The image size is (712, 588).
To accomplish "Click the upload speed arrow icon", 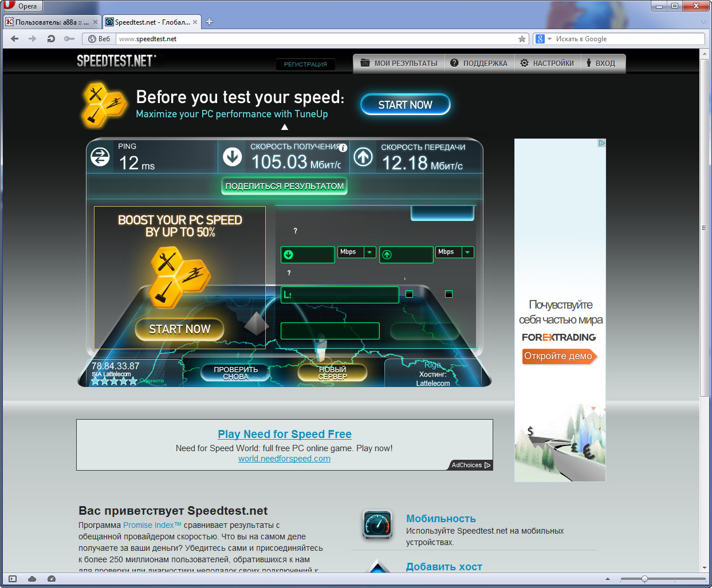I will click(x=363, y=157).
